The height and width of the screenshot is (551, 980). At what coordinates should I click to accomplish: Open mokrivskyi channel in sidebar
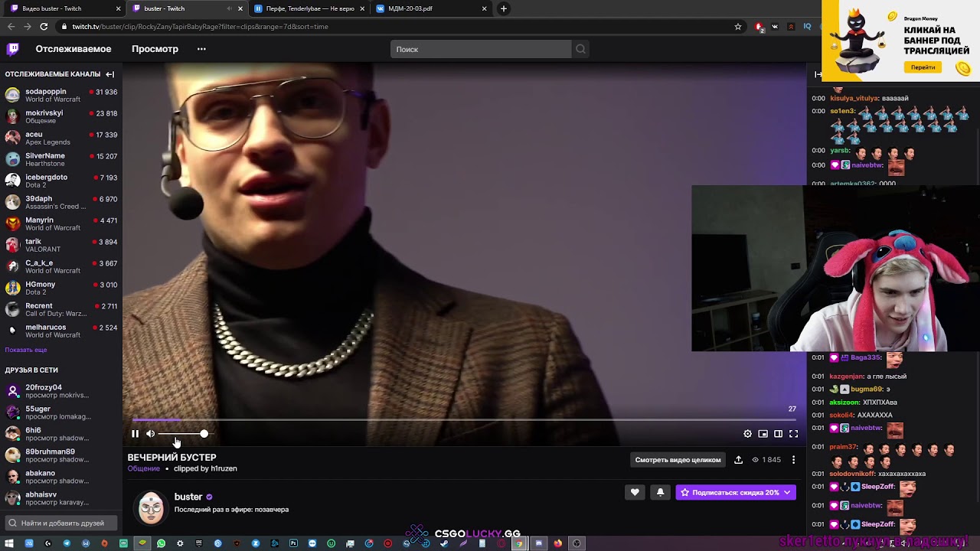click(x=61, y=117)
